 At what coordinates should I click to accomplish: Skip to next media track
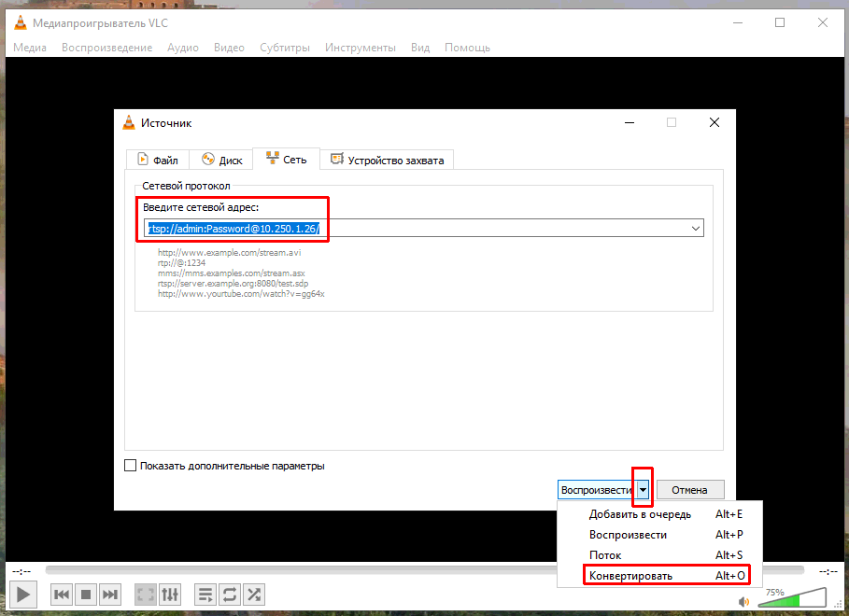[110, 595]
